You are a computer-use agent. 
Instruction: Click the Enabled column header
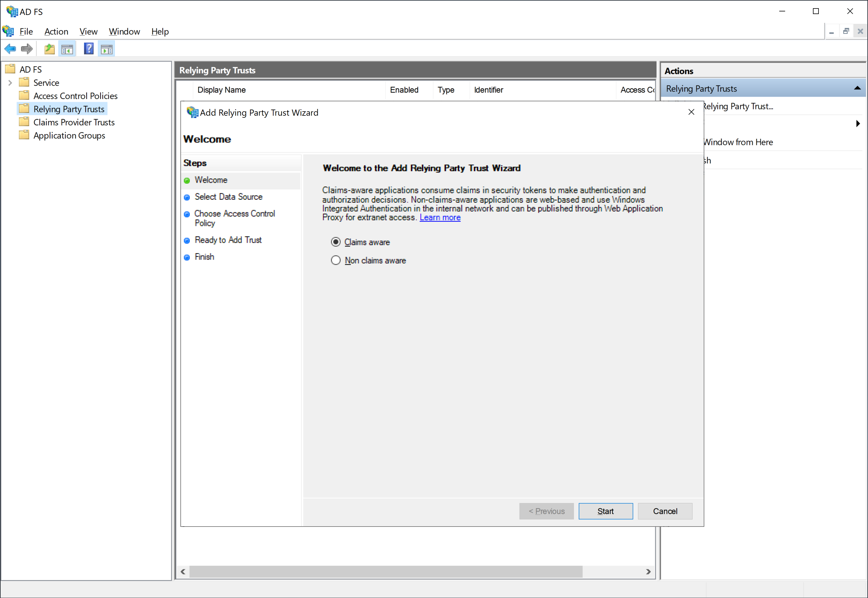(409, 90)
